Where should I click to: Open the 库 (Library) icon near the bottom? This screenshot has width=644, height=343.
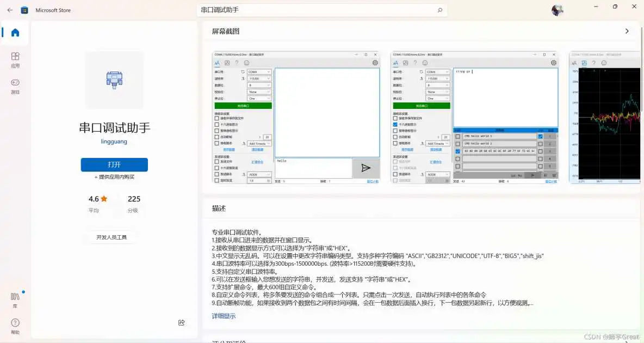[15, 297]
